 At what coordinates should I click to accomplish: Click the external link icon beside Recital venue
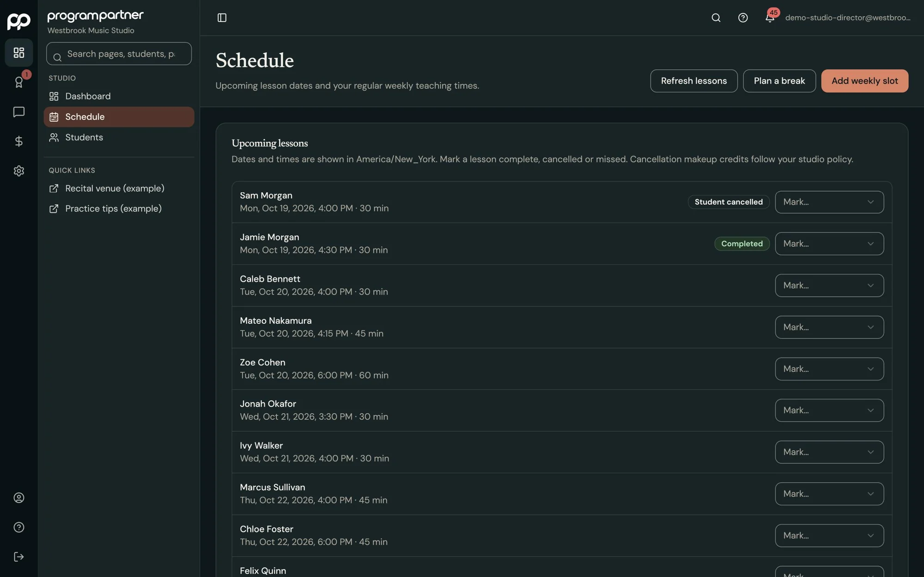tap(54, 188)
